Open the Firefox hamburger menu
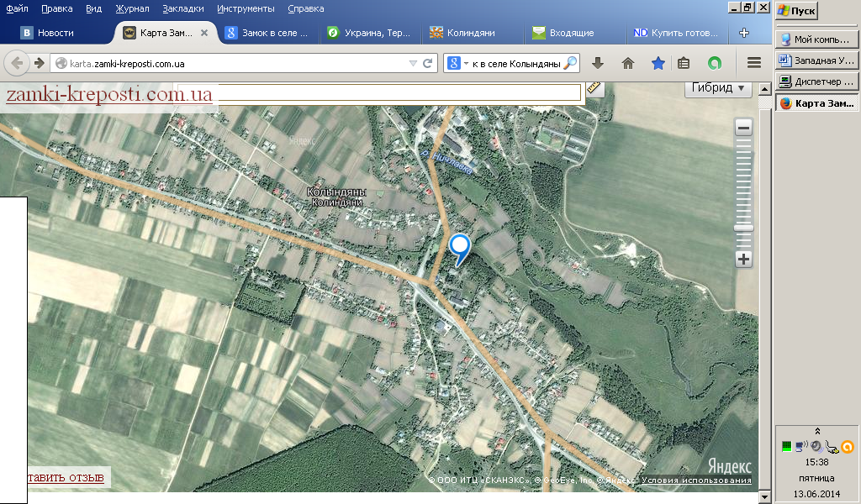 point(754,63)
